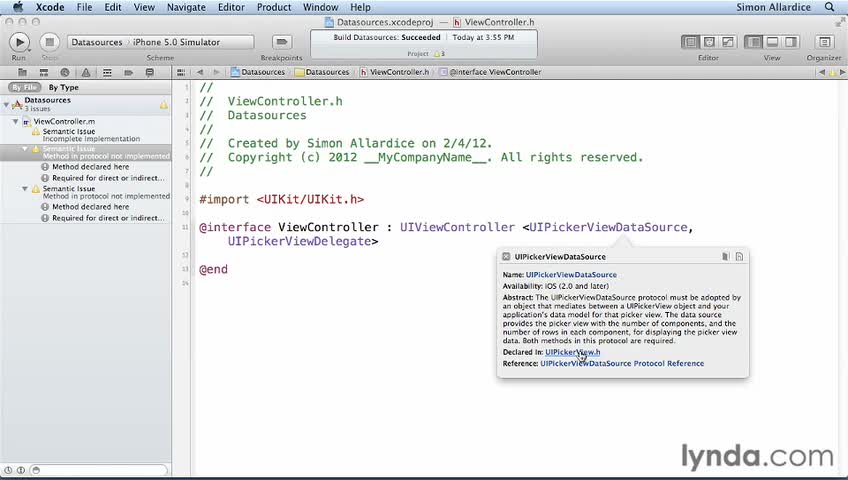The image size is (848, 480).
Task: Toggle the debug area view button
Action: point(772,42)
